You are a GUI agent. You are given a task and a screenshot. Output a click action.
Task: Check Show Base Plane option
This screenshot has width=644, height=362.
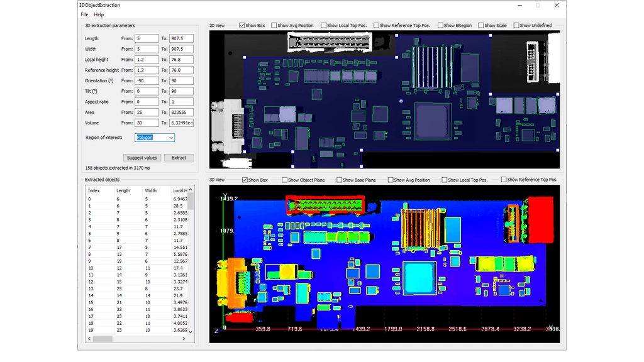tap(340, 180)
